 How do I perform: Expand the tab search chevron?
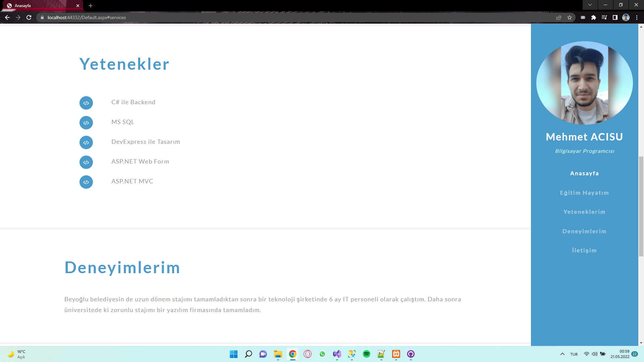pos(590,5)
